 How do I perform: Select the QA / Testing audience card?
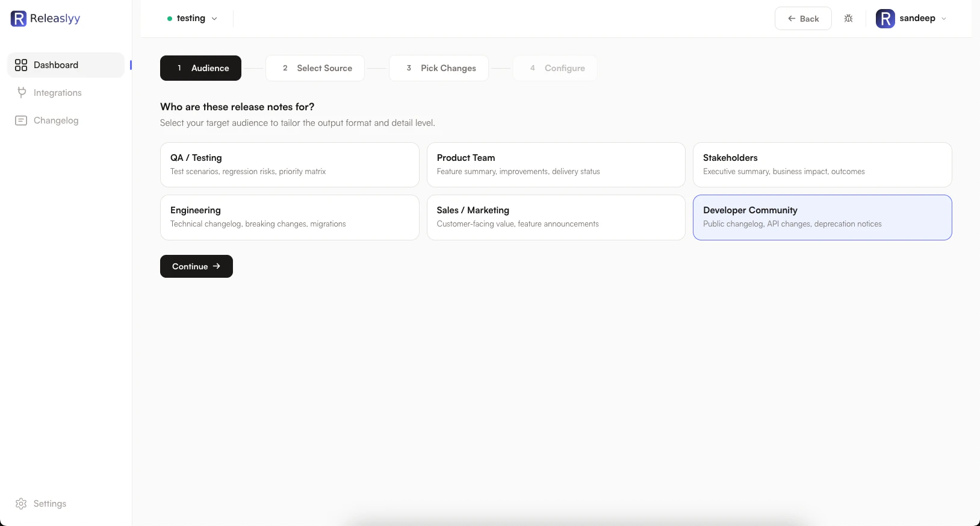[290, 164]
